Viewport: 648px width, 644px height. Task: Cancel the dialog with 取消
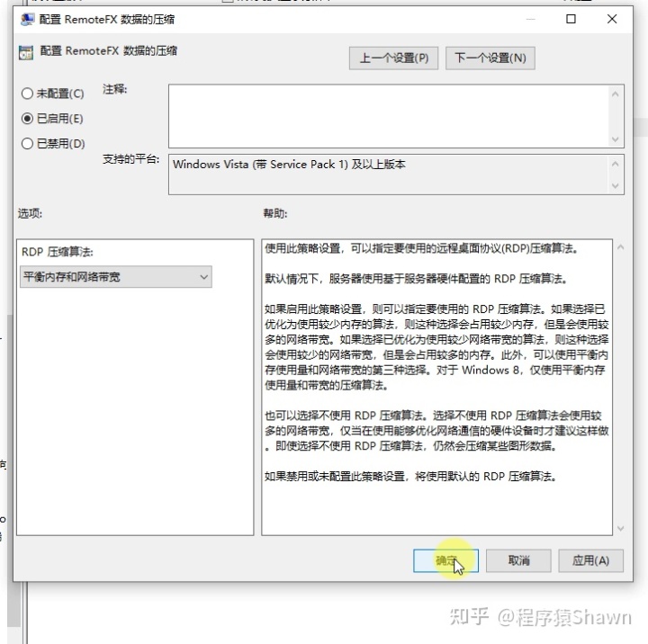[518, 560]
